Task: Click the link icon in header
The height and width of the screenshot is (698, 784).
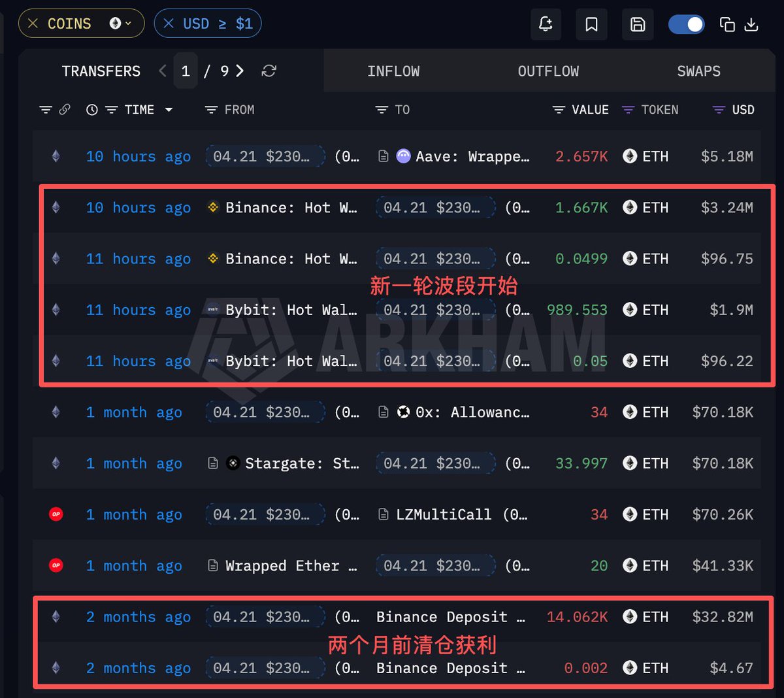Action: coord(65,110)
